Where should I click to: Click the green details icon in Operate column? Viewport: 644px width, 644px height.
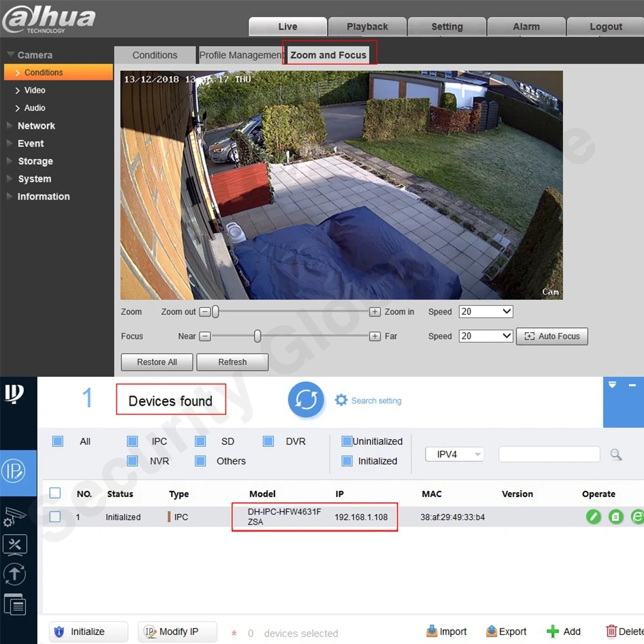[616, 516]
